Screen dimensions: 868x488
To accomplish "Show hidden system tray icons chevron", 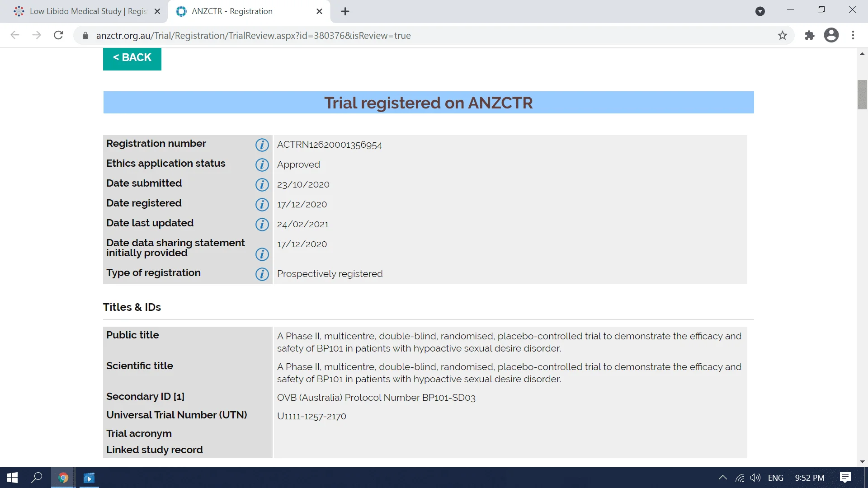I will [x=722, y=478].
